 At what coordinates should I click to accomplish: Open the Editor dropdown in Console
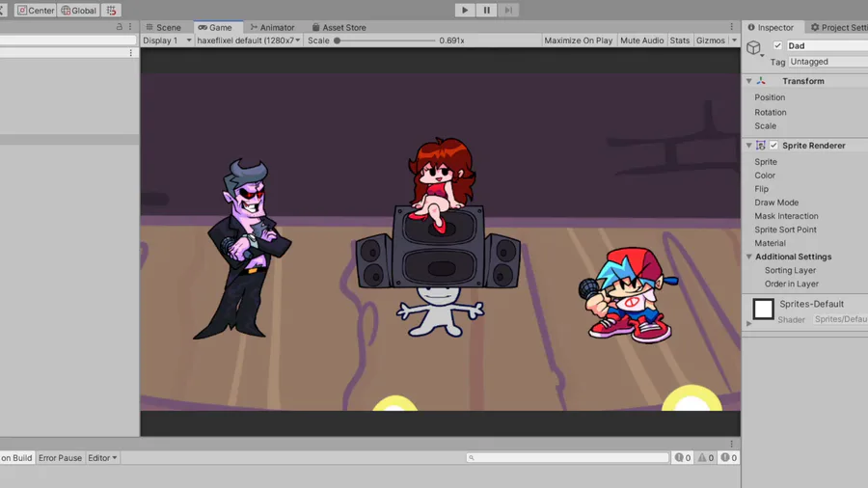pos(102,457)
